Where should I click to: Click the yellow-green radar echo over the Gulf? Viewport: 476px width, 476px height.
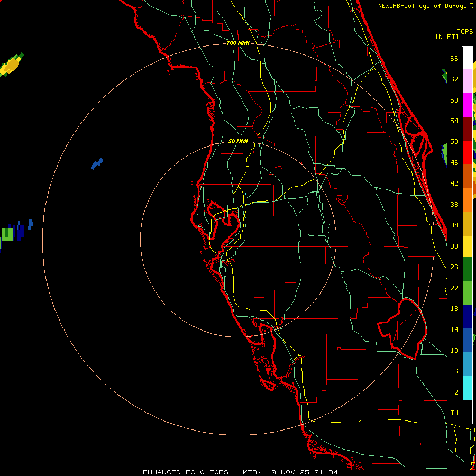12,65
